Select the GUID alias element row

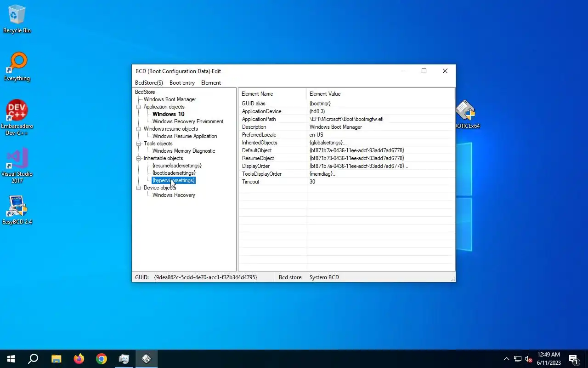346,103
